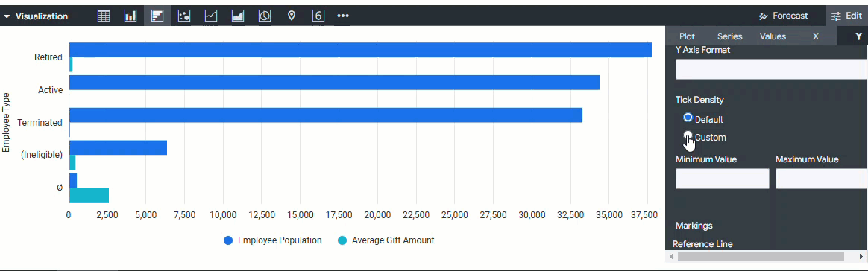Viewport: 868px width, 271px height.
Task: Switch to the Series tab
Action: pyautogui.click(x=729, y=36)
